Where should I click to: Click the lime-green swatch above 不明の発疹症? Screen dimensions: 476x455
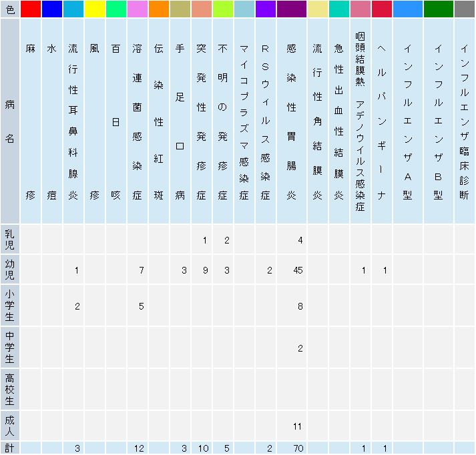[x=223, y=9]
